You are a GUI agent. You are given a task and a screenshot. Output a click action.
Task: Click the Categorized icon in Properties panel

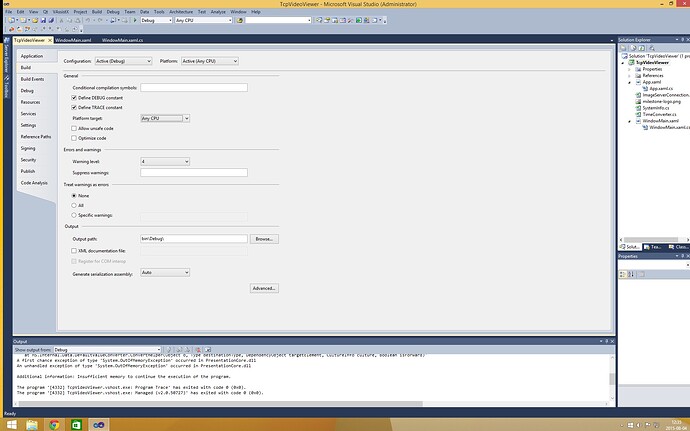click(x=623, y=274)
